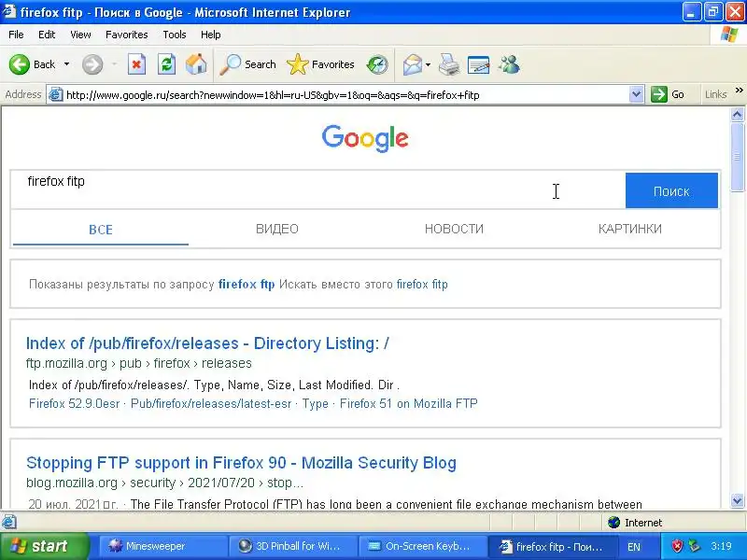Open the Favorites menu

point(127,35)
